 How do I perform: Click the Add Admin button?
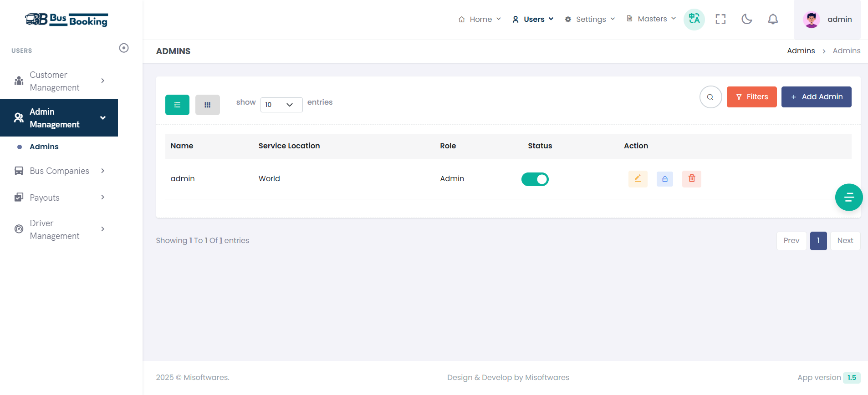pyautogui.click(x=817, y=97)
